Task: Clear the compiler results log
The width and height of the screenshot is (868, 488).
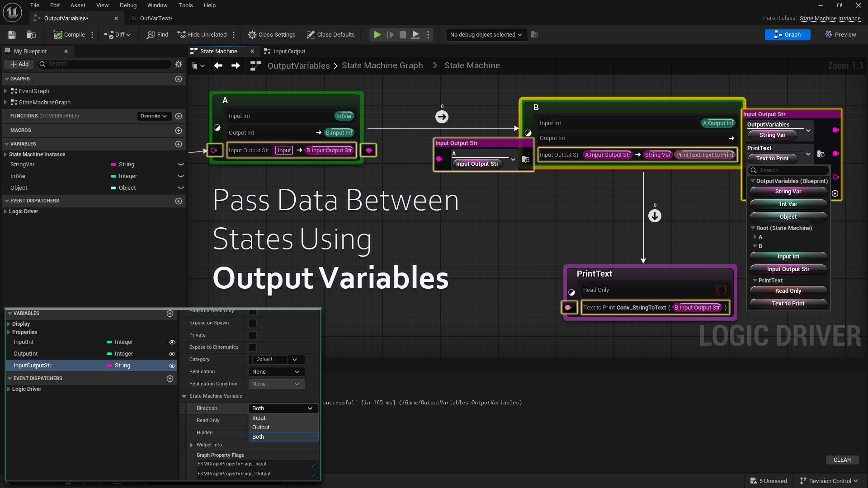Action: pyautogui.click(x=842, y=460)
